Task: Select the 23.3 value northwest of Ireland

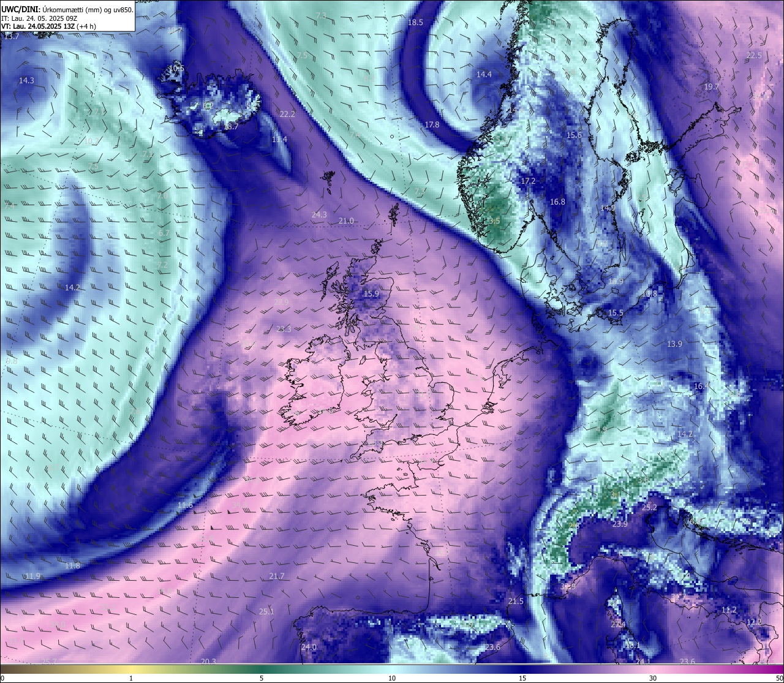Action: click(x=284, y=329)
